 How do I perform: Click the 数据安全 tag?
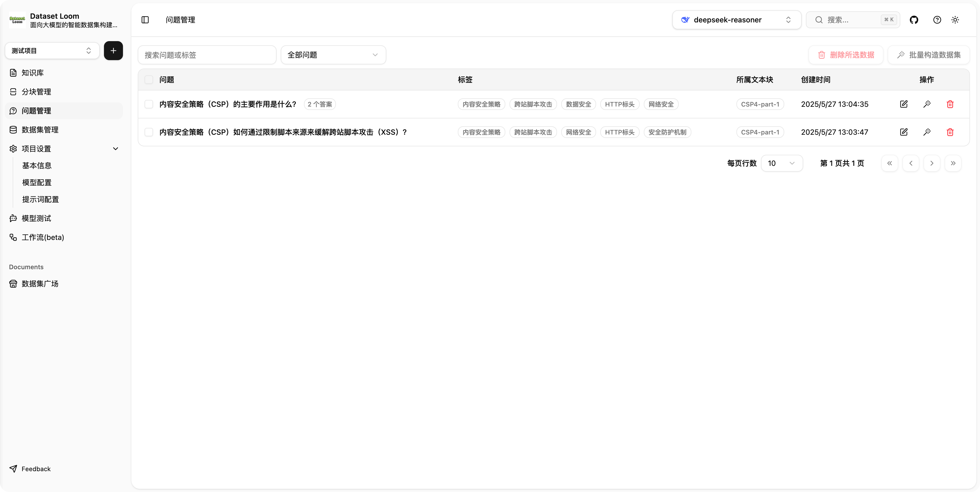click(x=578, y=104)
